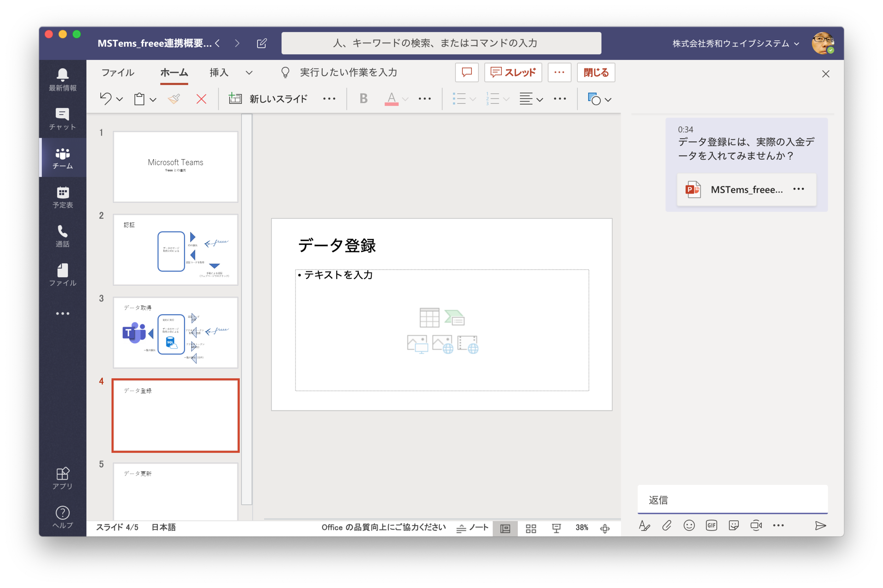The image size is (883, 588).
Task: Click the GIF icon in reply toolbar
Action: (x=711, y=525)
